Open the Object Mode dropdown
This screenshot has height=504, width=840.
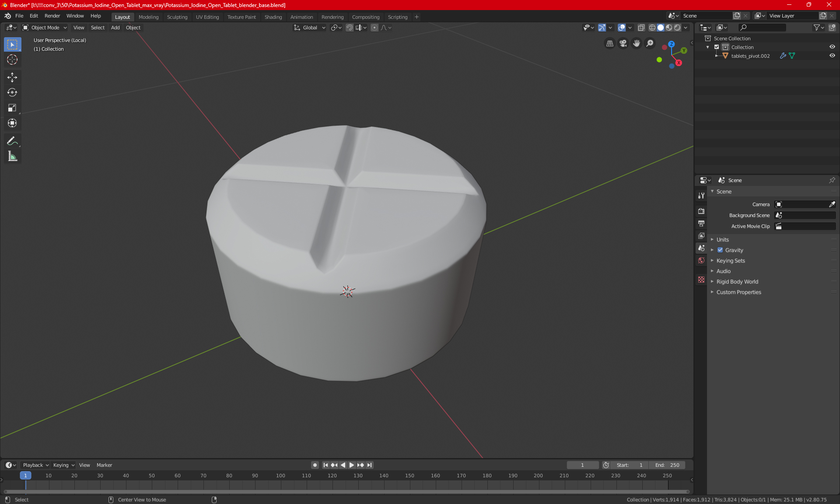tap(45, 28)
